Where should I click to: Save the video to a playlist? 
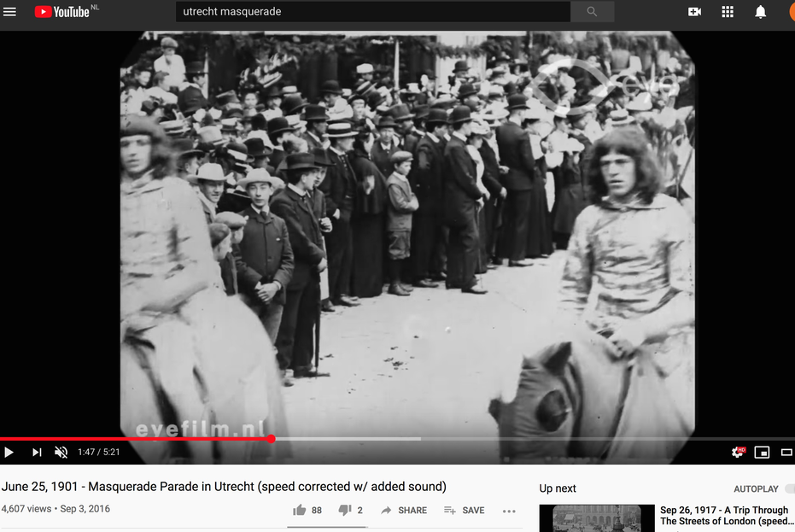[464, 510]
